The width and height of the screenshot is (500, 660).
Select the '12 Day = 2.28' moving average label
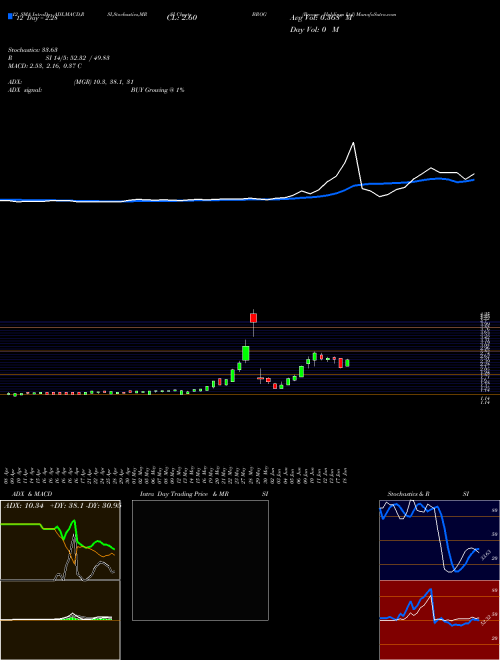(x=36, y=18)
